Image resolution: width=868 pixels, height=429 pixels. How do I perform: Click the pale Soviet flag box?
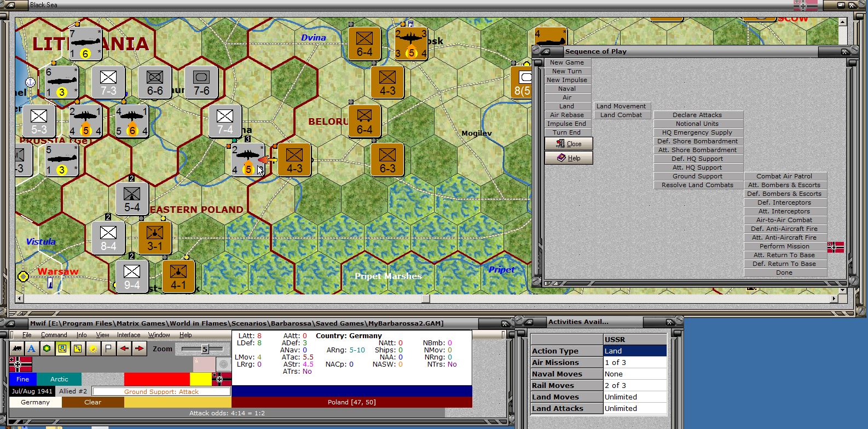(x=204, y=364)
